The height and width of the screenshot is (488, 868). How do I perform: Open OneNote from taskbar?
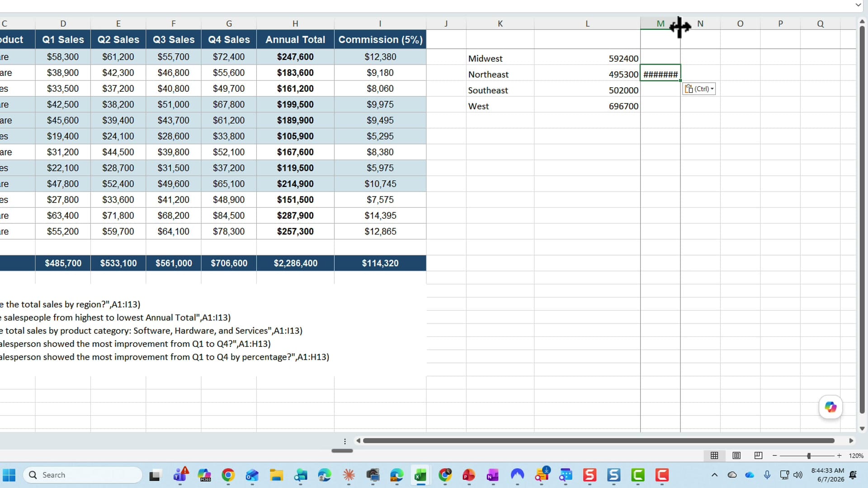(493, 475)
